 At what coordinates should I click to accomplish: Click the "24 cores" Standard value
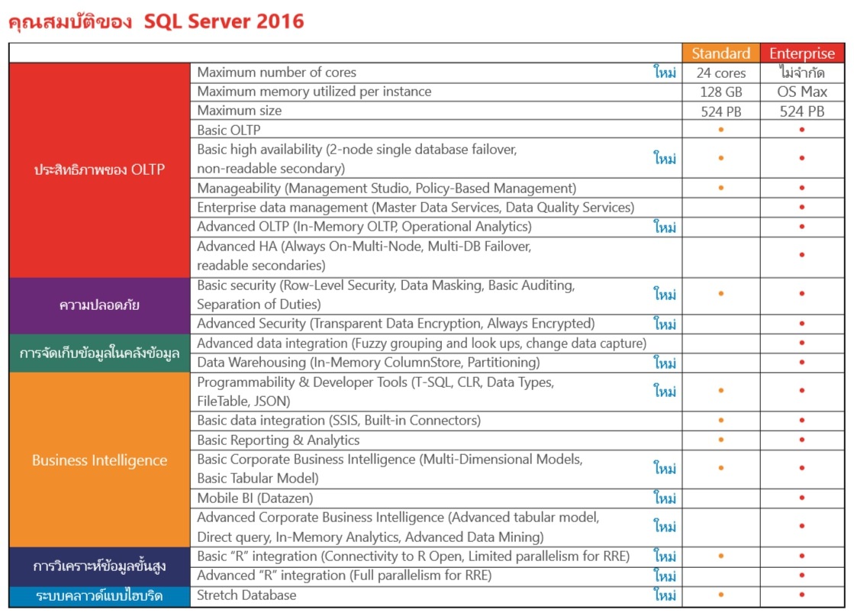pos(721,73)
